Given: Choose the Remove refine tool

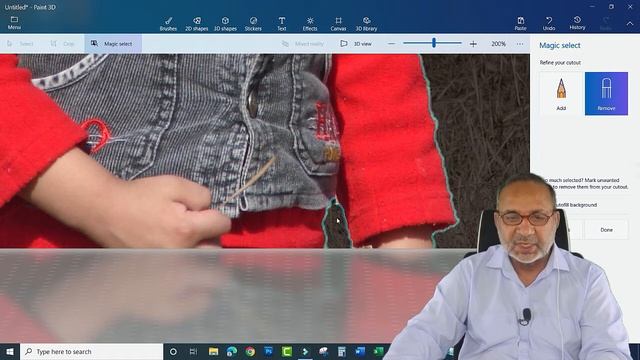Looking at the screenshot, I should pyautogui.click(x=606, y=94).
